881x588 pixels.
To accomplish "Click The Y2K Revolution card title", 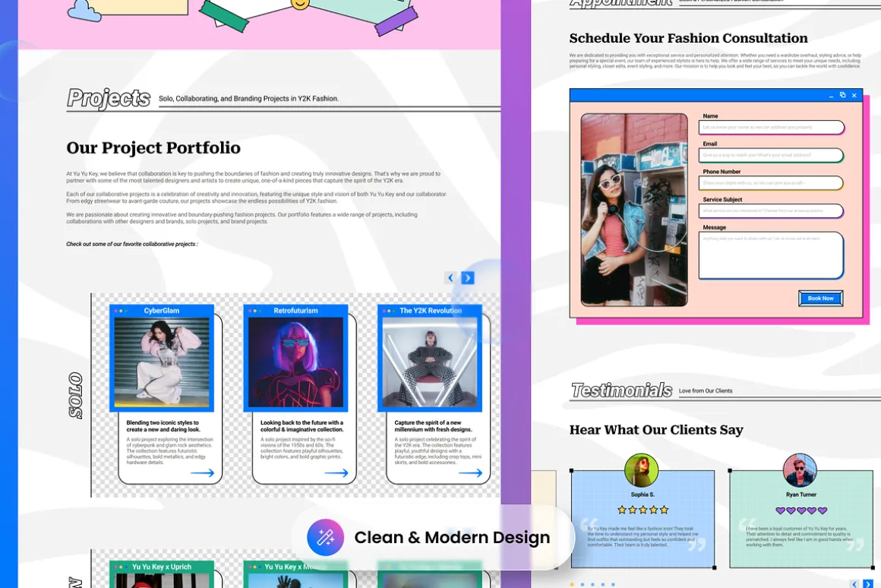I will point(431,310).
